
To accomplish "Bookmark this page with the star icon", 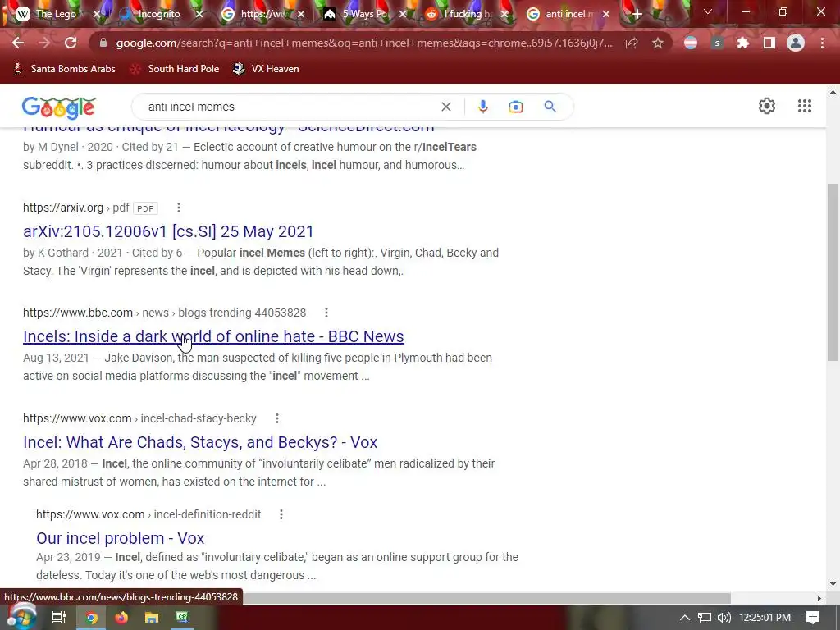I will click(658, 43).
